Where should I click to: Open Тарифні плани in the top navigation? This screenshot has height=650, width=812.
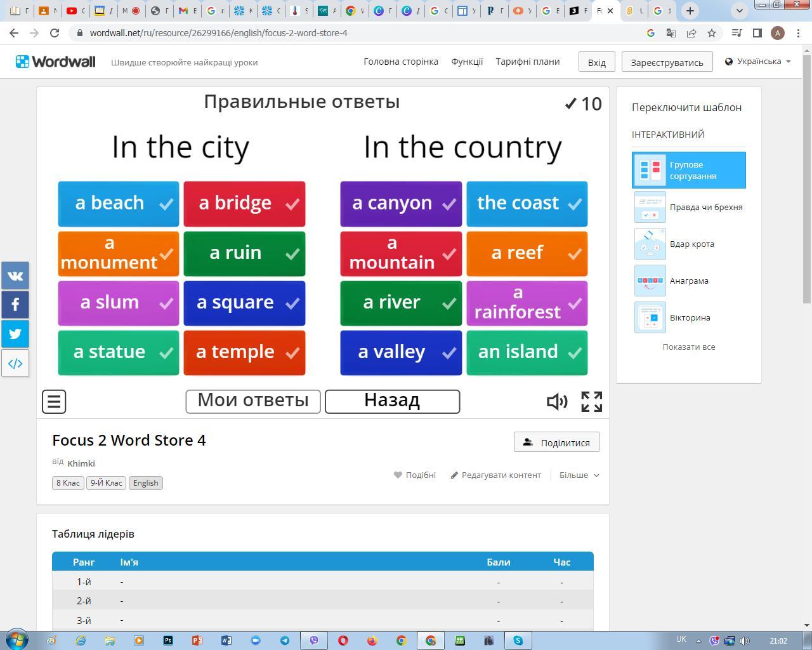click(x=527, y=62)
